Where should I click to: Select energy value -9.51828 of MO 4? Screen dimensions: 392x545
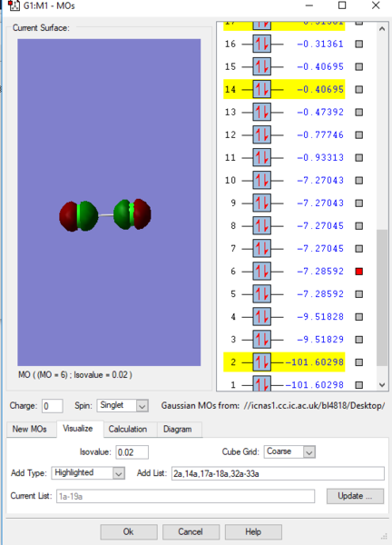[320, 317]
